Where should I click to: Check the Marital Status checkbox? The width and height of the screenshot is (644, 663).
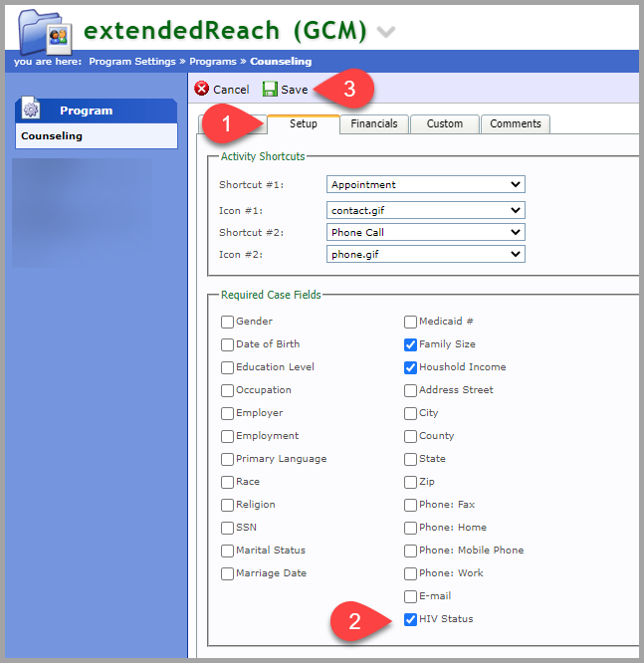pos(227,551)
